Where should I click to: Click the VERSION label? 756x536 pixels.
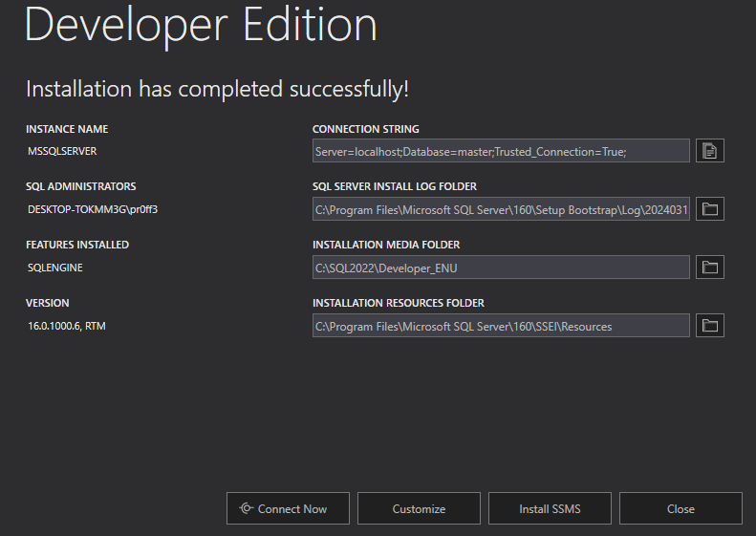[x=47, y=303]
